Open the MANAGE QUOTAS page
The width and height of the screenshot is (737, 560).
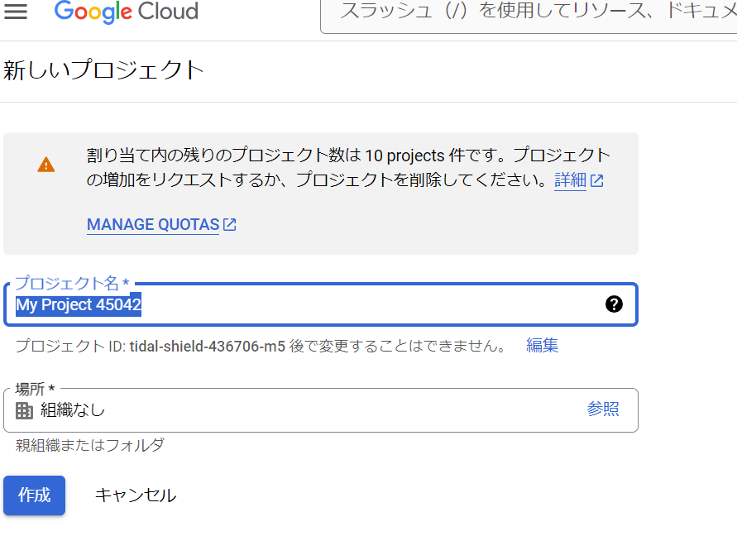tap(152, 224)
